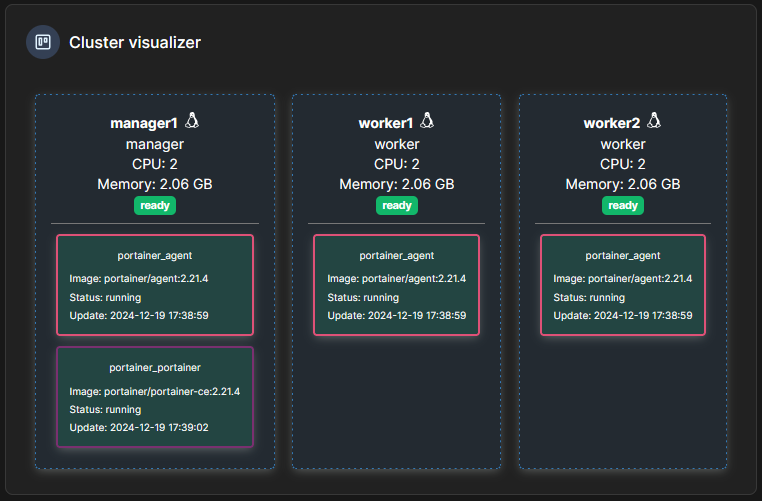Click Memory: 2.06 GB on worker2
Screen dimensions: 762x501
(x=623, y=184)
